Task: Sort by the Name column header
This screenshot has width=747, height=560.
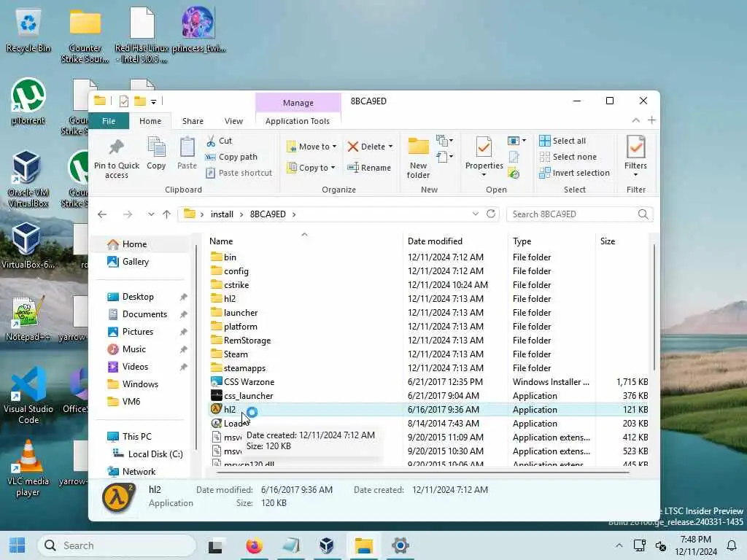Action: pos(304,241)
